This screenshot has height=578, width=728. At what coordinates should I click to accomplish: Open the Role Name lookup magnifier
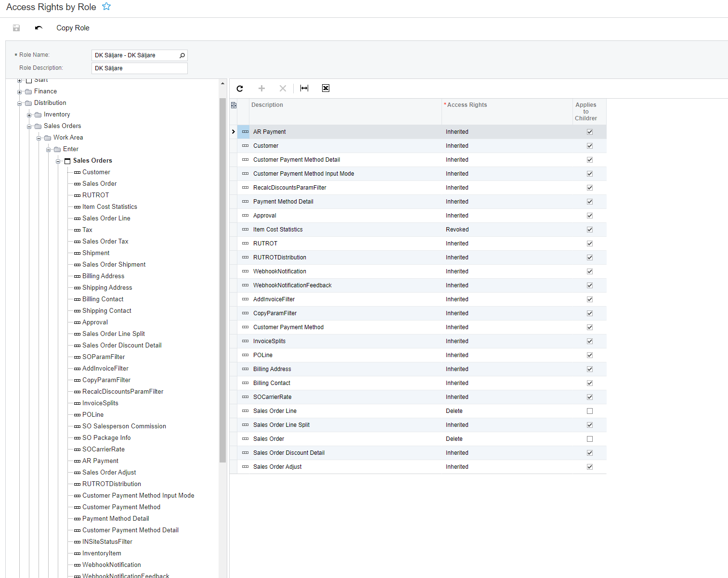182,55
